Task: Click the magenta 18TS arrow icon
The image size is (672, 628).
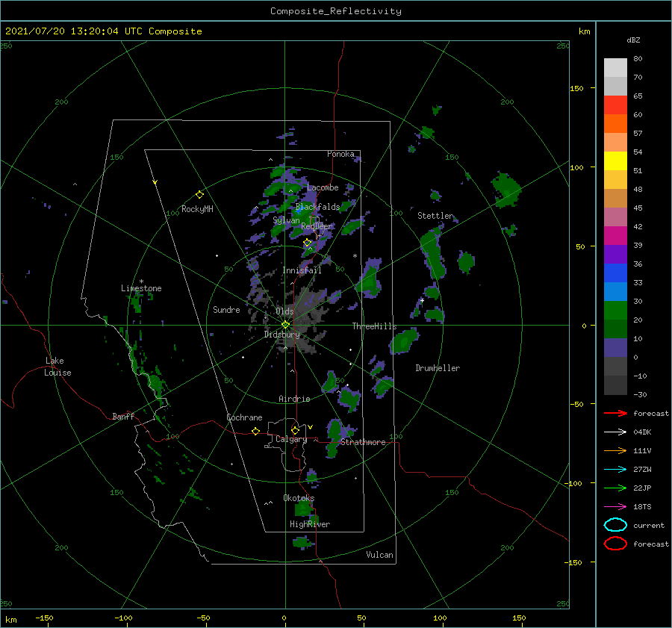Action: tap(615, 507)
